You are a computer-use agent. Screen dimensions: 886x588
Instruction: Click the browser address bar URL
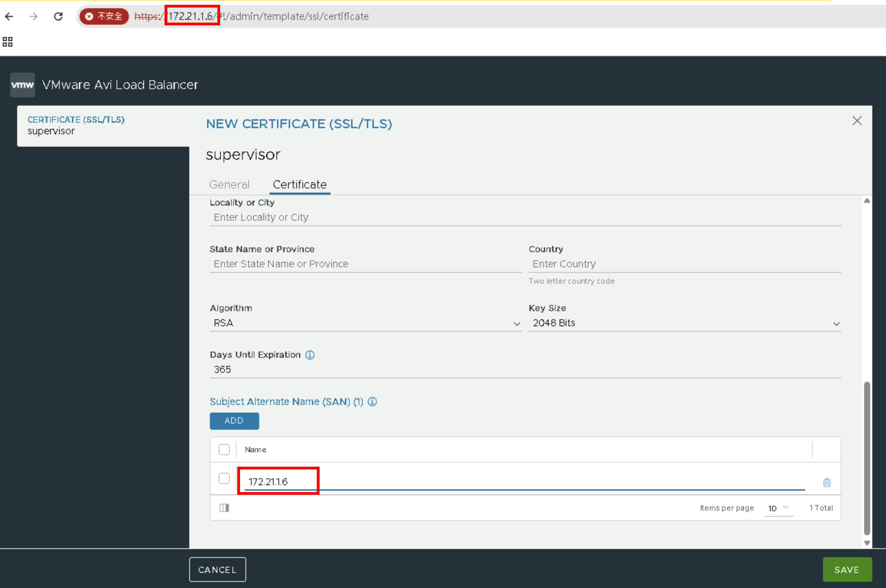[x=251, y=16]
